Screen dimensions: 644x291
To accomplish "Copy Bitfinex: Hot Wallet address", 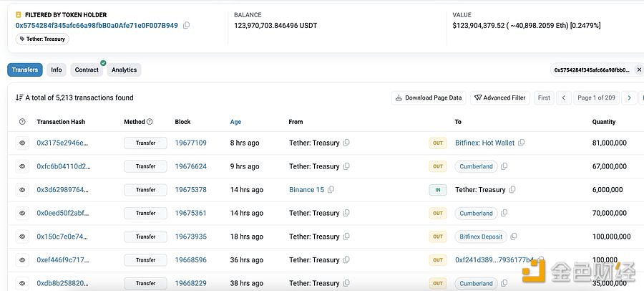I will click(521, 143).
